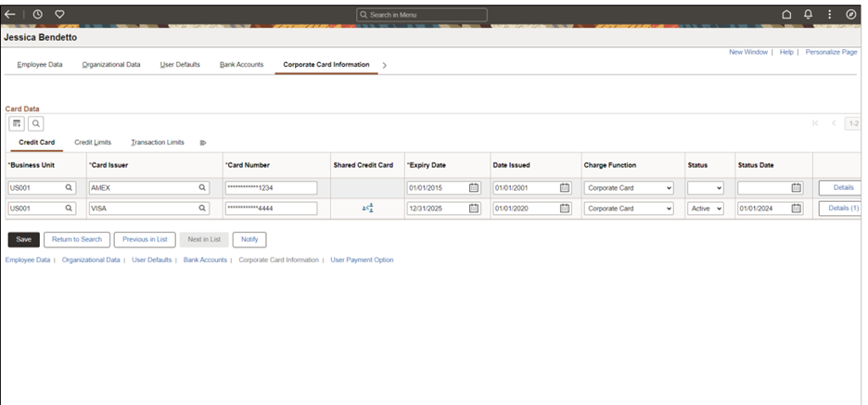The image size is (868, 405).
Task: Click bottom Organizational Data link
Action: point(91,260)
